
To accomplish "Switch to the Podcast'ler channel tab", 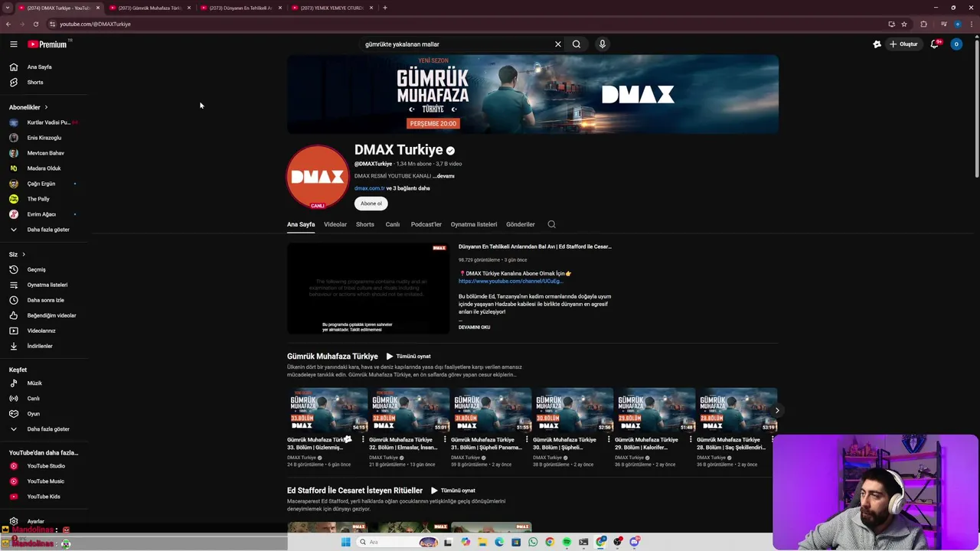I will pos(426,224).
